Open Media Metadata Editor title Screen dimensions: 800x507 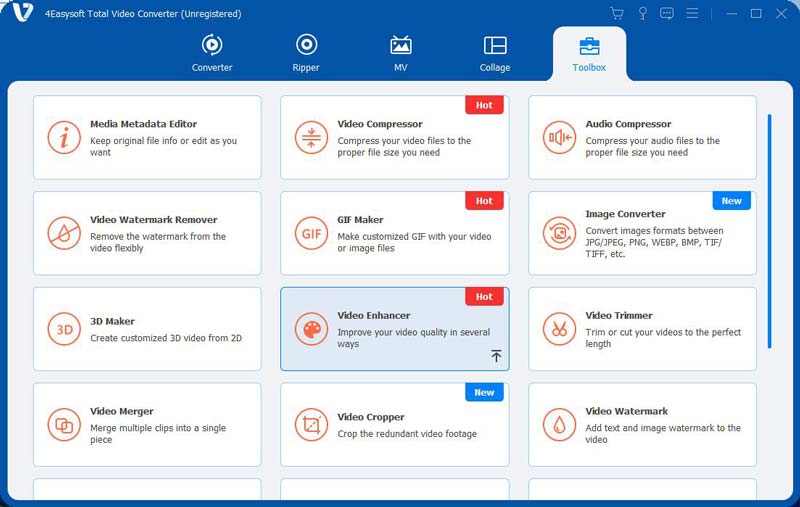pos(143,124)
